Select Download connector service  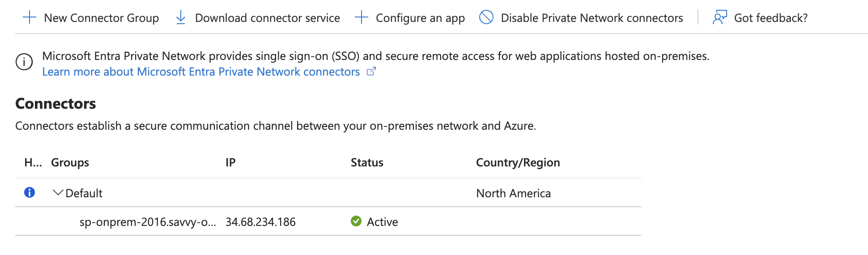pyautogui.click(x=267, y=18)
